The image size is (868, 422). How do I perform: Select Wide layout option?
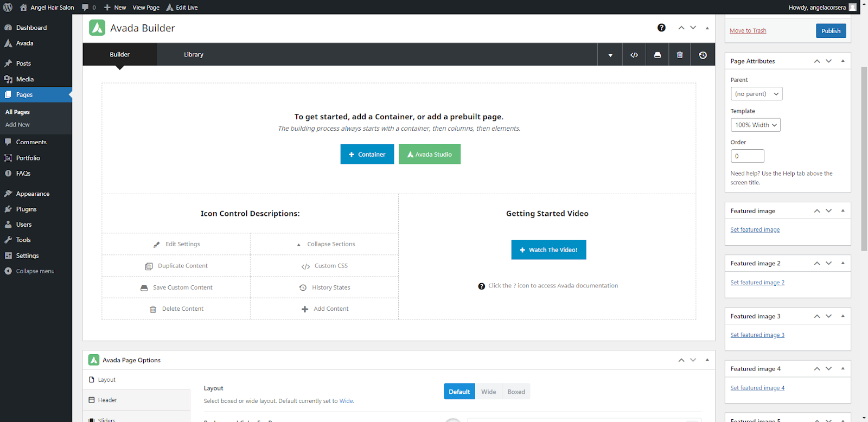(489, 392)
